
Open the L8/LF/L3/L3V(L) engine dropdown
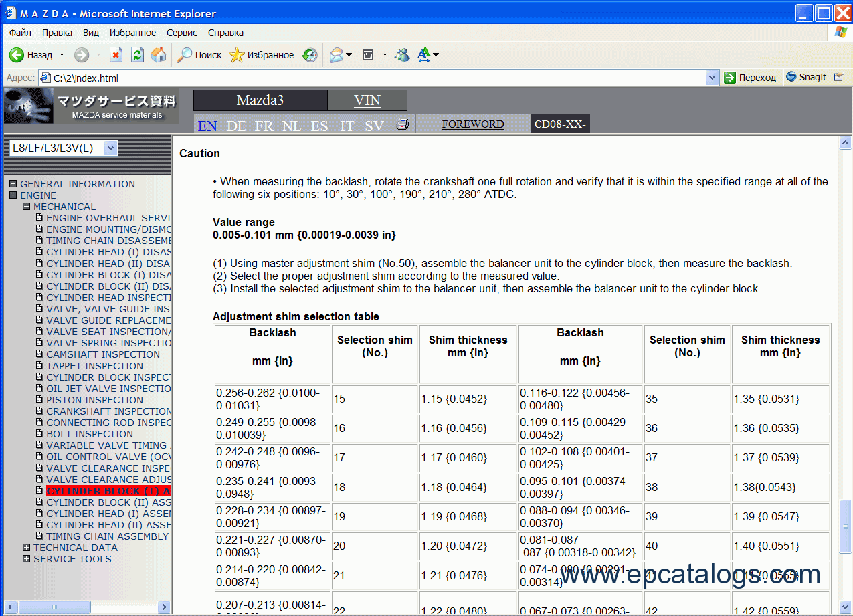coord(64,148)
